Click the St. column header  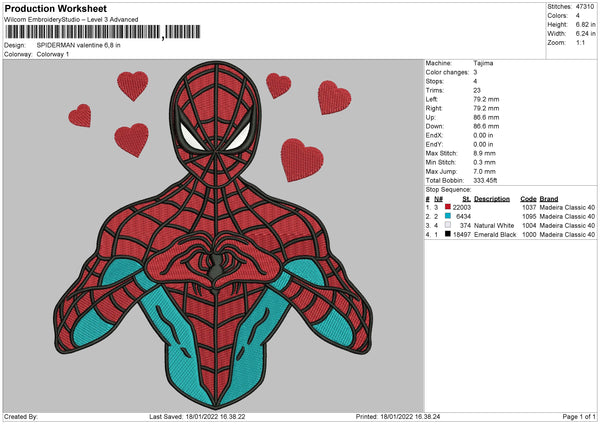click(466, 198)
